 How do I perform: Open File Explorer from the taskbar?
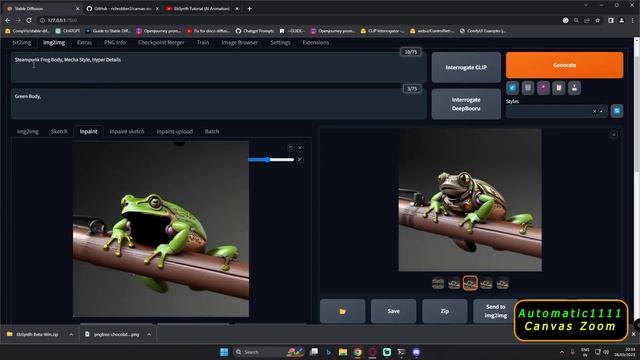343,352
